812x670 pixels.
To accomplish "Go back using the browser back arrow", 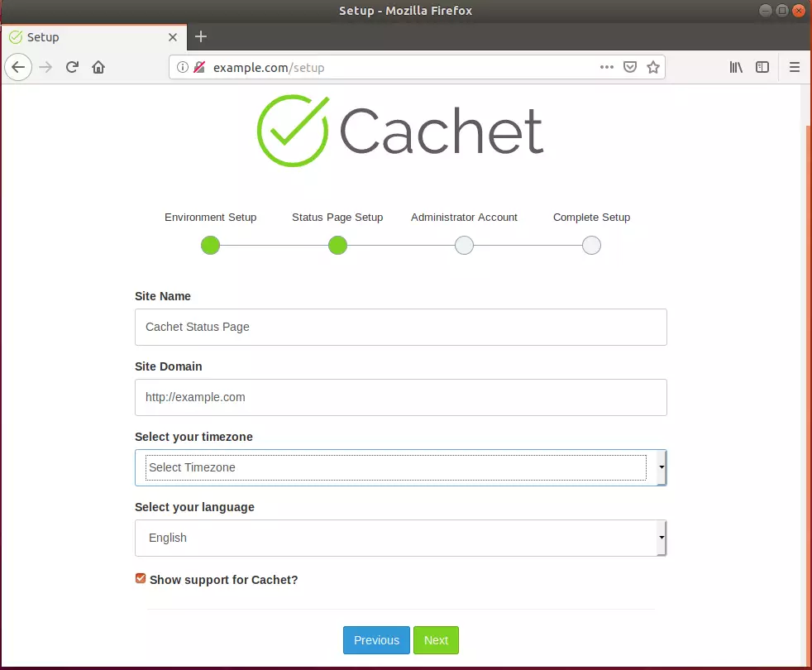I will click(x=18, y=67).
